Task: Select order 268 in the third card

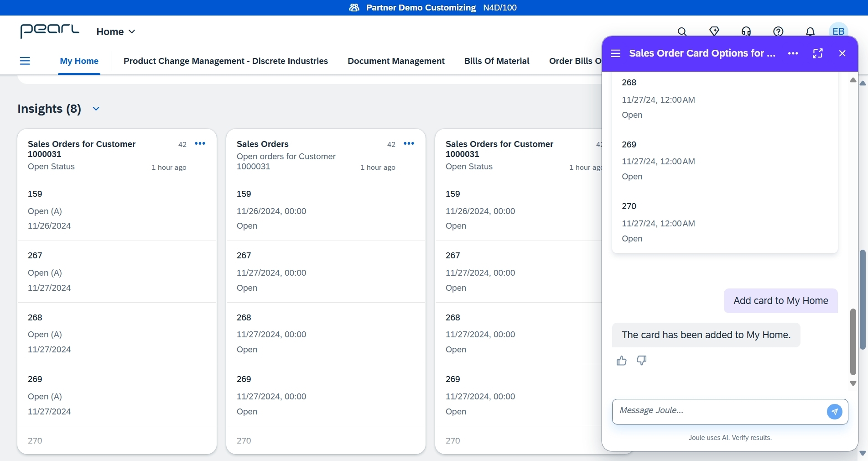Action: tap(519, 333)
